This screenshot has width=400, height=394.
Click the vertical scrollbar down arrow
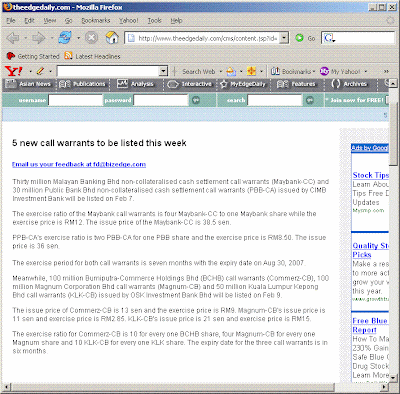[x=393, y=378]
